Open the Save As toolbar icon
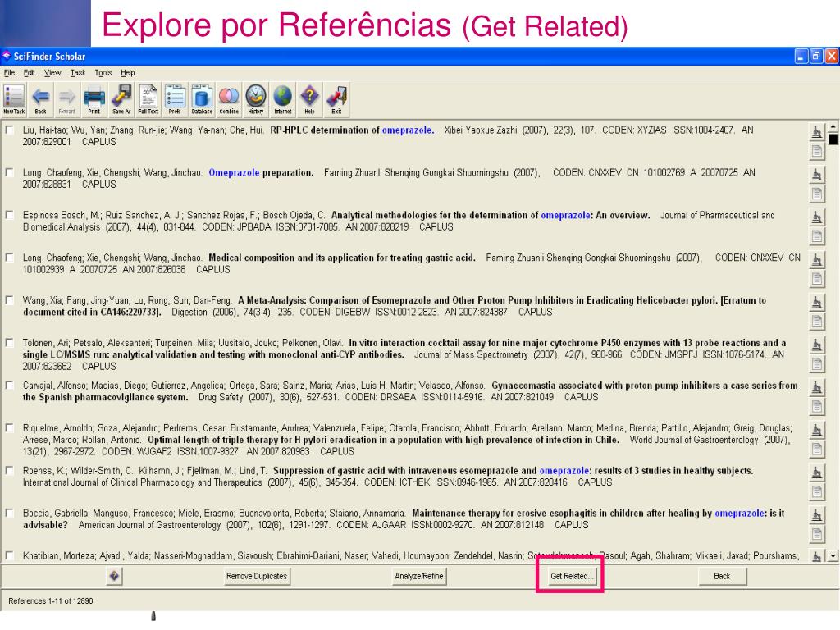Image resolution: width=840 pixels, height=630 pixels. coord(121,99)
